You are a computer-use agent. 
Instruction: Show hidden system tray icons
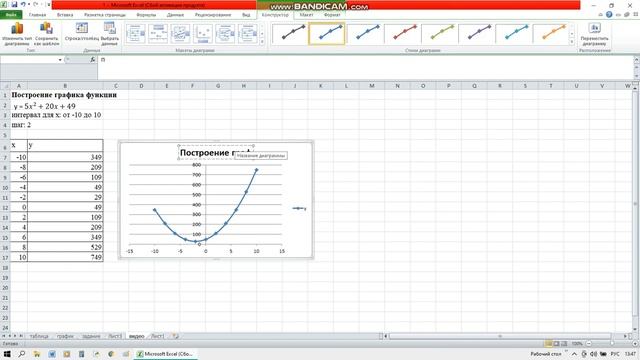(x=574, y=354)
